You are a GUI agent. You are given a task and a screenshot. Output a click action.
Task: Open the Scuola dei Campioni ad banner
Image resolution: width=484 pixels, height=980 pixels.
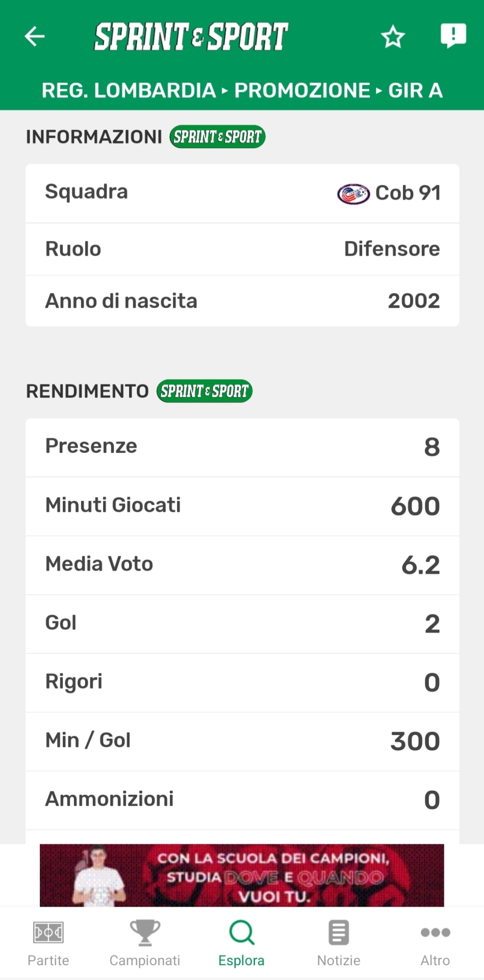point(242,875)
